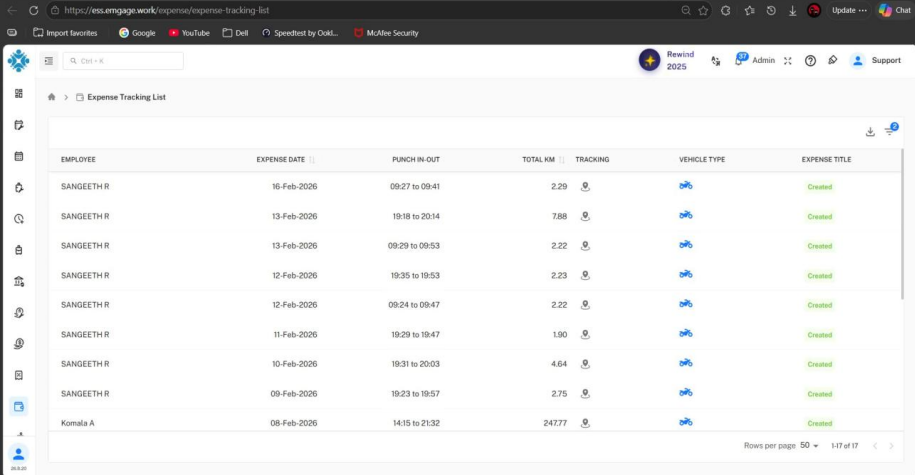Open Rows per page 50 dropdown
915x475 pixels.
tap(809, 445)
